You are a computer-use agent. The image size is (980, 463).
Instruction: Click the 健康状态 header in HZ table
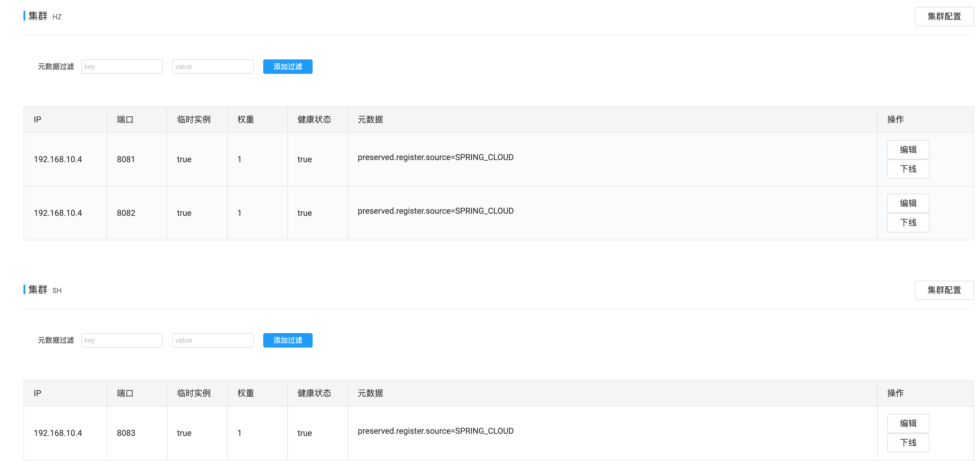tap(314, 120)
